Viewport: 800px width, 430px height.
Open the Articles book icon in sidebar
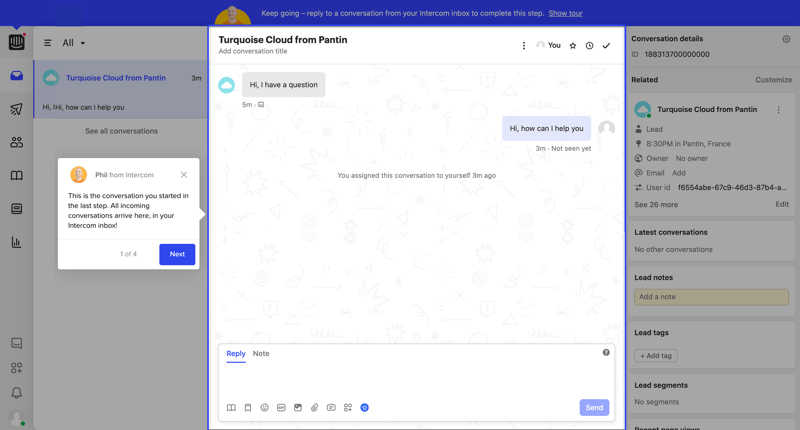pos(16,176)
